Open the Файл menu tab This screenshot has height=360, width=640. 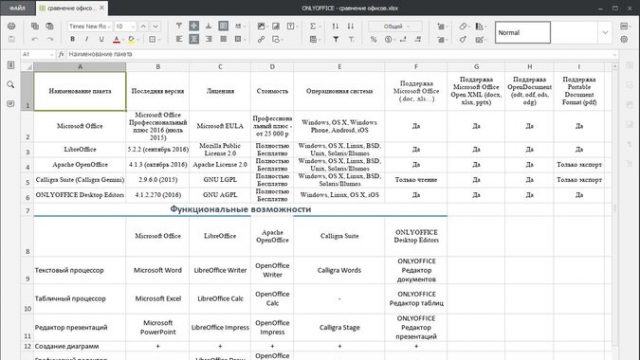point(17,8)
